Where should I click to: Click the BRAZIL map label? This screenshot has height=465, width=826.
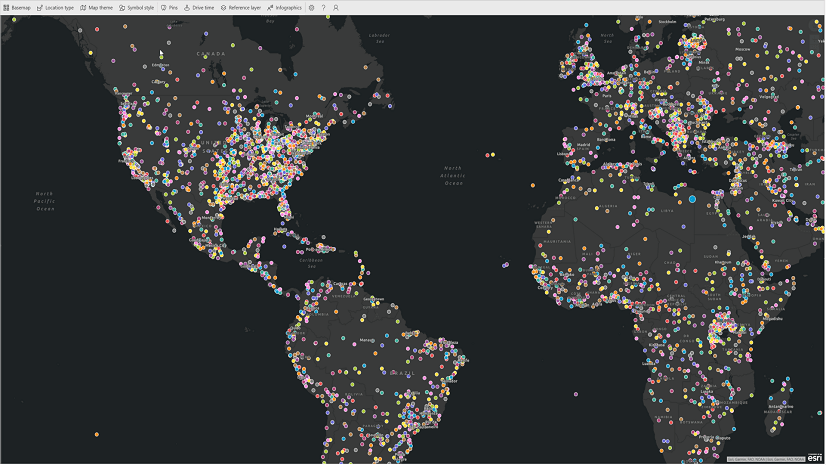402,373
